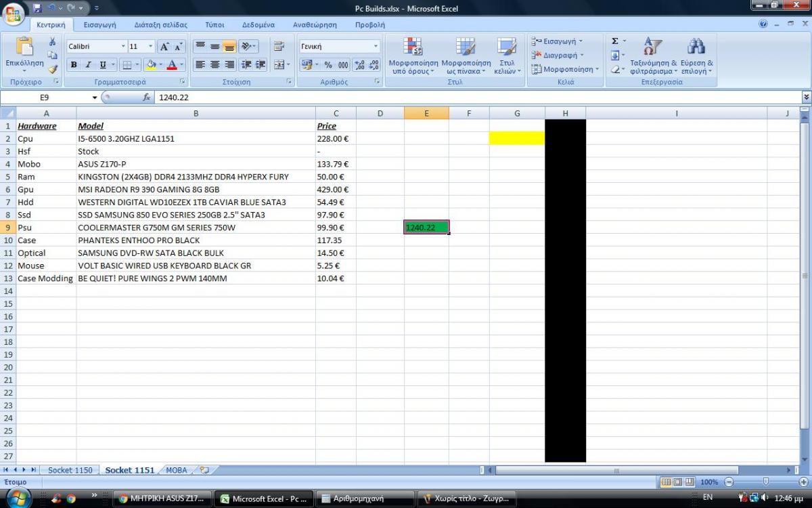The image size is (812, 508).
Task: Open Format as Table (Μορφοποίηση ως πίνακα)
Action: point(466,56)
